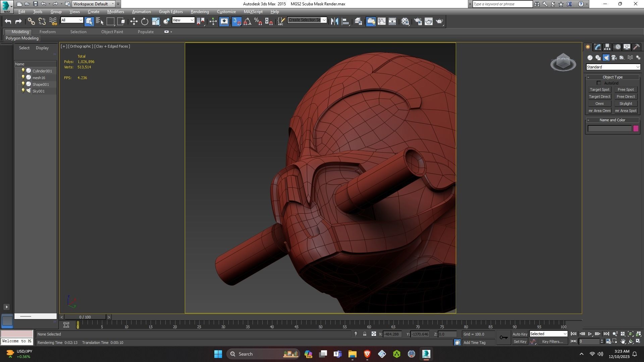Open the Workspace: Default dropdown
The image size is (644, 362).
94,4
